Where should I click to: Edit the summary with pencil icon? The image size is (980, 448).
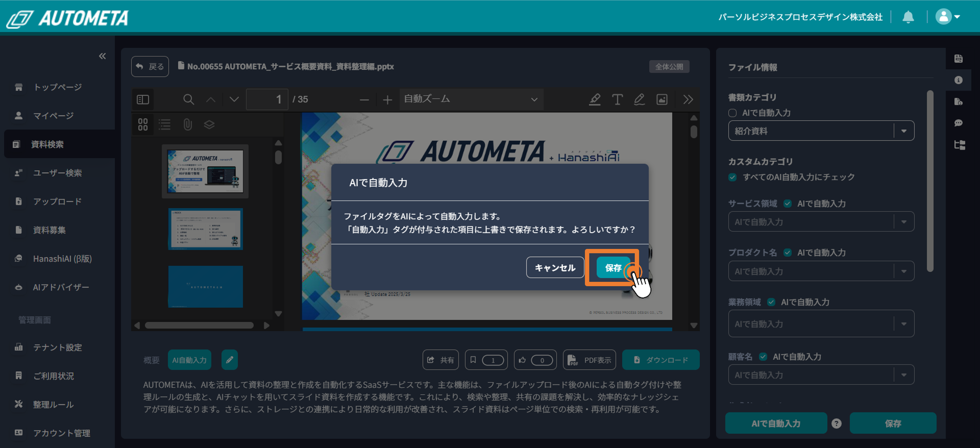(x=230, y=360)
